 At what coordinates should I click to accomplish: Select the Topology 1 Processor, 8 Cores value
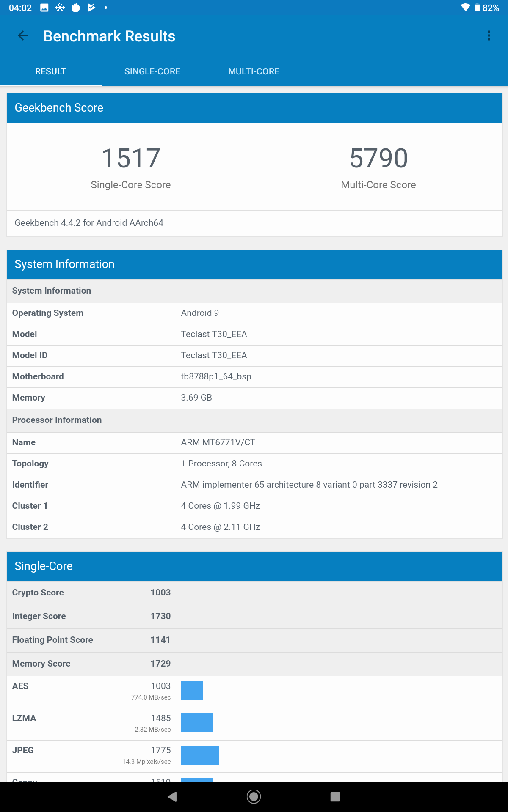[x=221, y=464]
